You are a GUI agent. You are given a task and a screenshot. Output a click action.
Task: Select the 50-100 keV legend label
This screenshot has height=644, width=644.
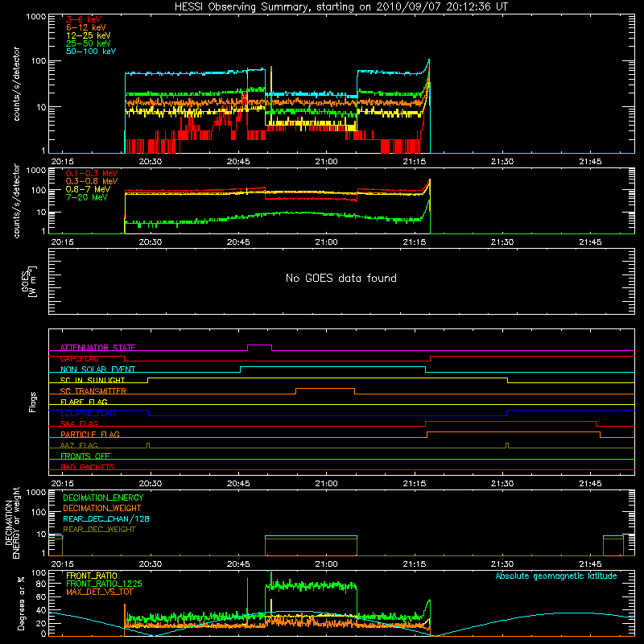point(91,52)
